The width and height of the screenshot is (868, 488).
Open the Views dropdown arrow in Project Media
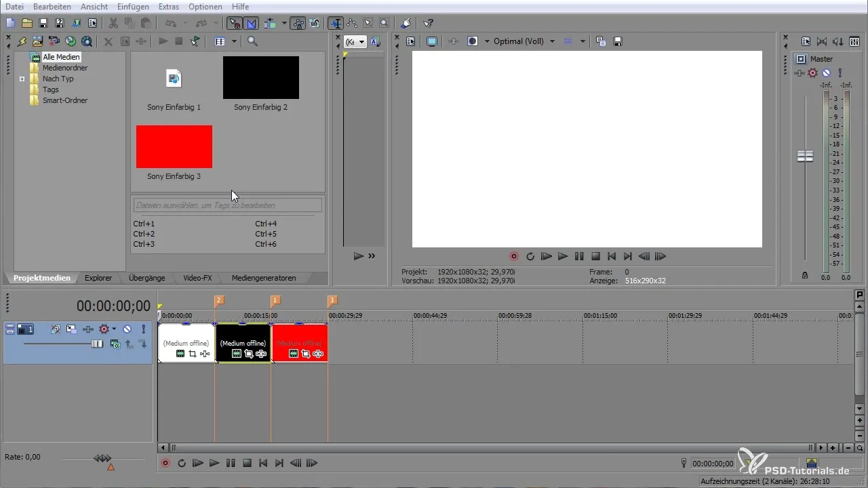pos(234,41)
